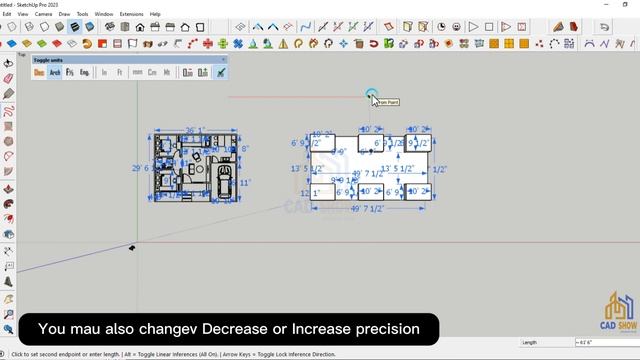Click the blue flat plane icon
Viewport: 640px width, 360px height.
pyautogui.click(x=12, y=43)
